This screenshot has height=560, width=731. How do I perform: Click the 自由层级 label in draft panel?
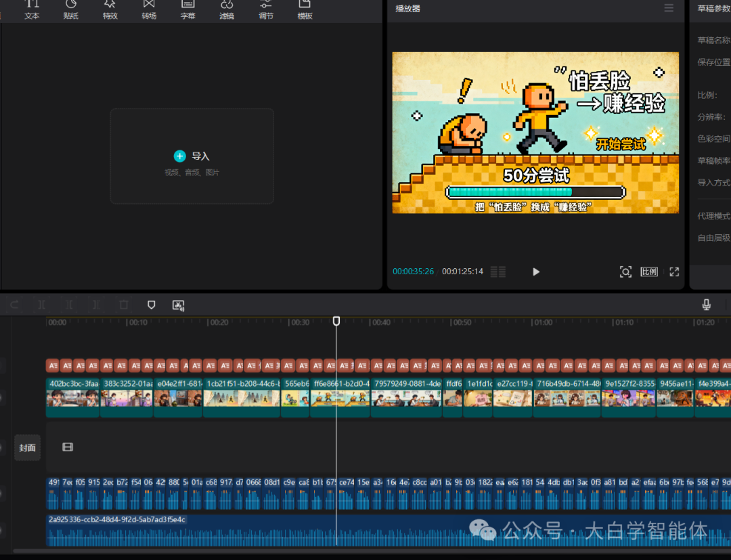714,238
